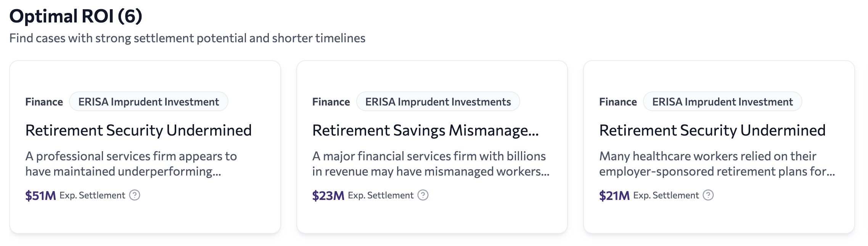Open Retirement Security Undermined title on $51M card

click(x=138, y=131)
